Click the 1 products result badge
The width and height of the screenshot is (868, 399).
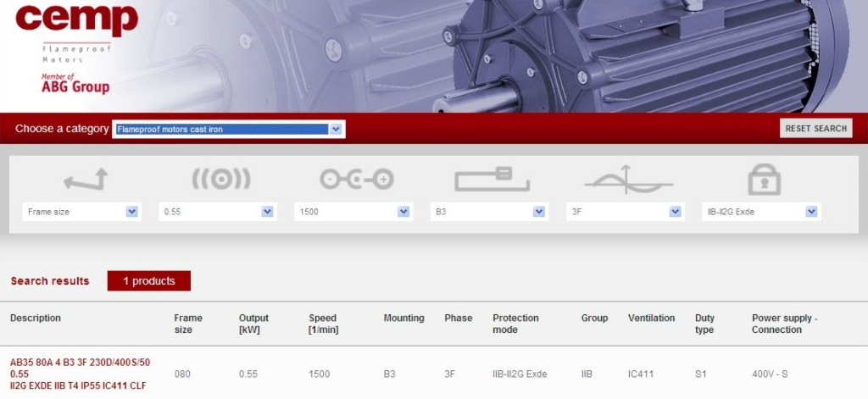point(149,280)
